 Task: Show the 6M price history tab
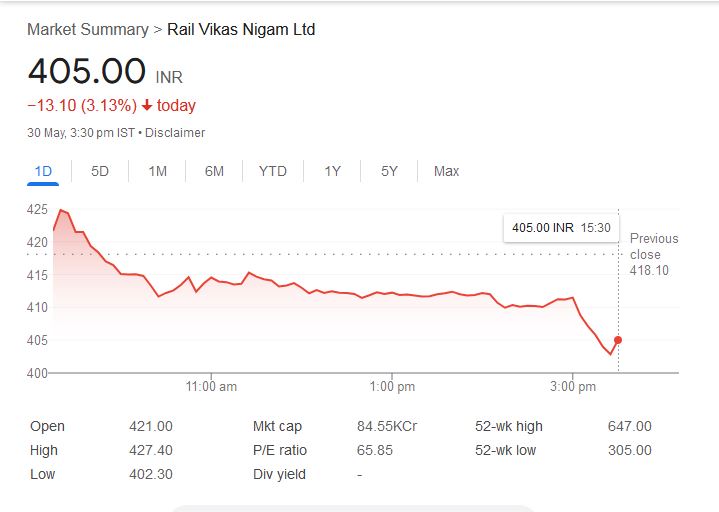pyautogui.click(x=214, y=171)
